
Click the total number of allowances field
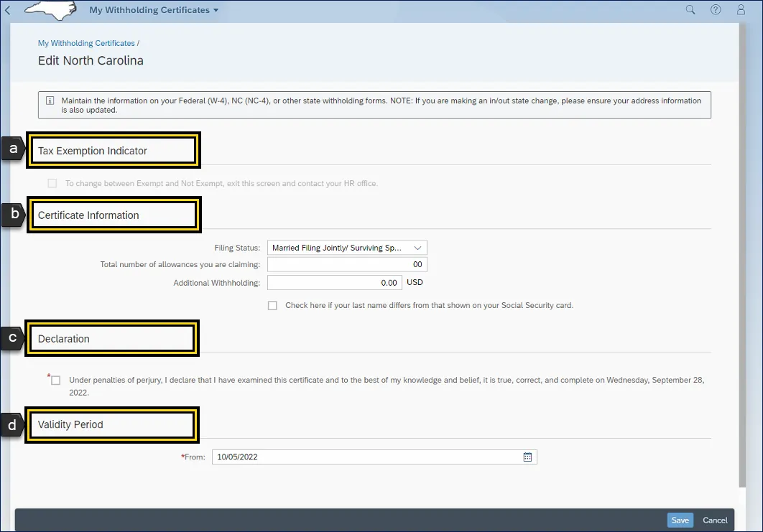pos(347,264)
